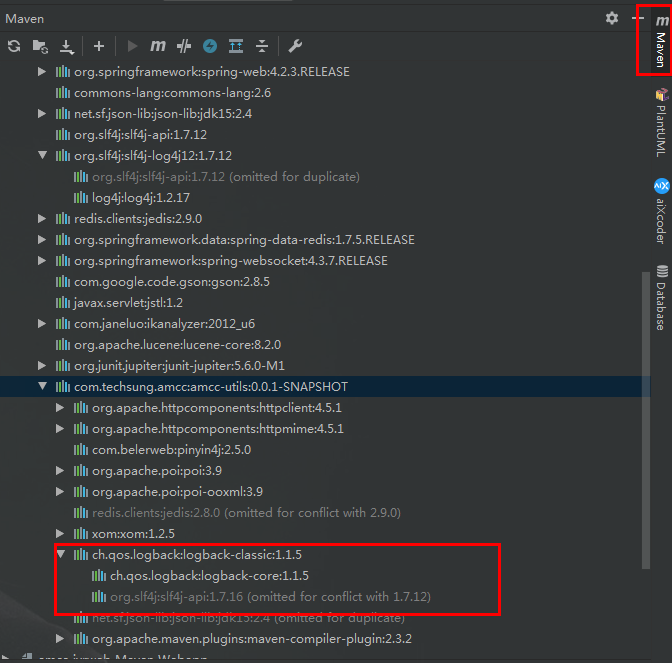Click the Execute Maven Goal 'm' icon

pyautogui.click(x=158, y=45)
